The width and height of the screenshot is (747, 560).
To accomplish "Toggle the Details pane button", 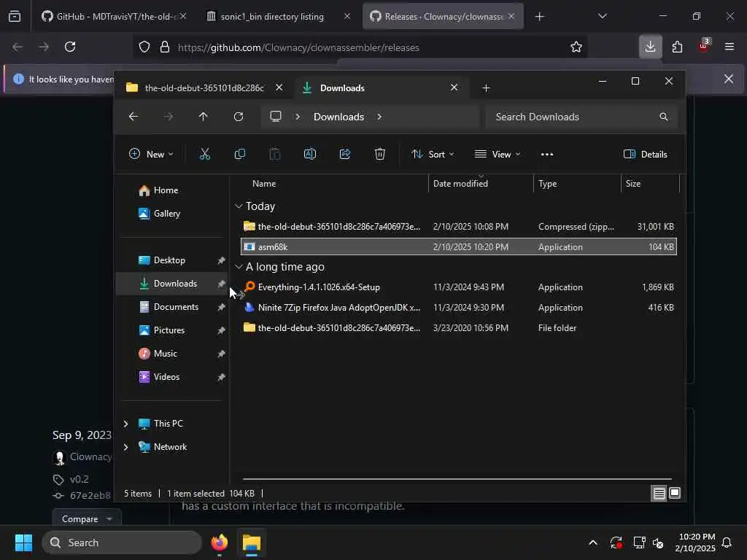I will [645, 155].
